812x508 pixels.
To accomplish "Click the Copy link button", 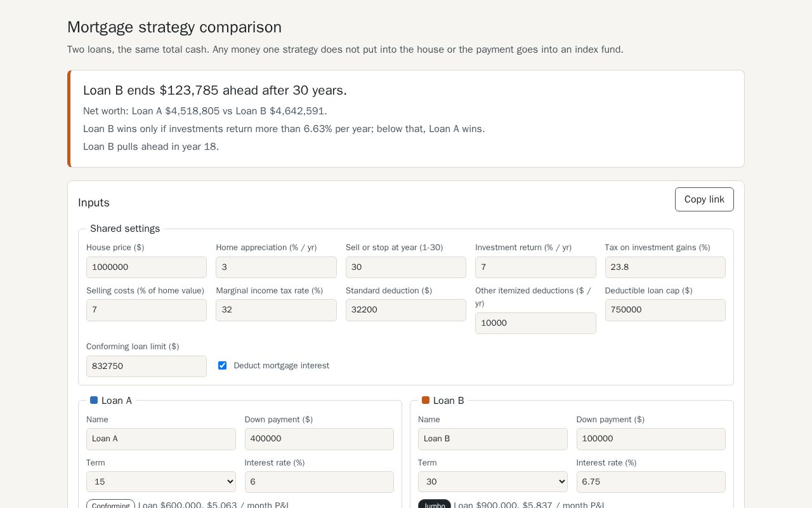I will [704, 199].
